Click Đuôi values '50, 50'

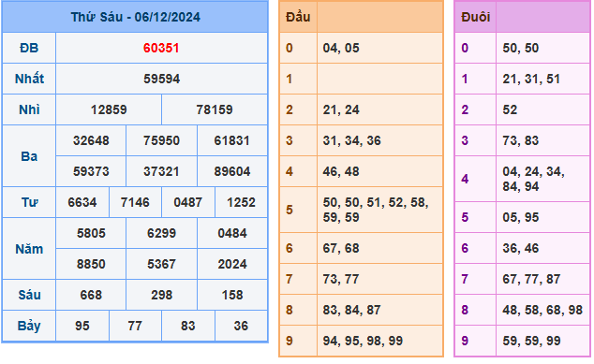(521, 48)
